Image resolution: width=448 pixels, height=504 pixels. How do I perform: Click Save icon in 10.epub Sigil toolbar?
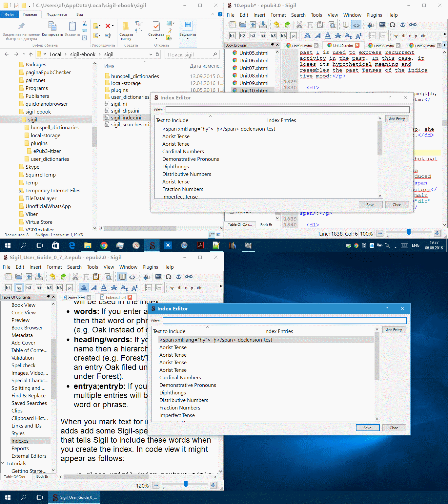click(263, 25)
